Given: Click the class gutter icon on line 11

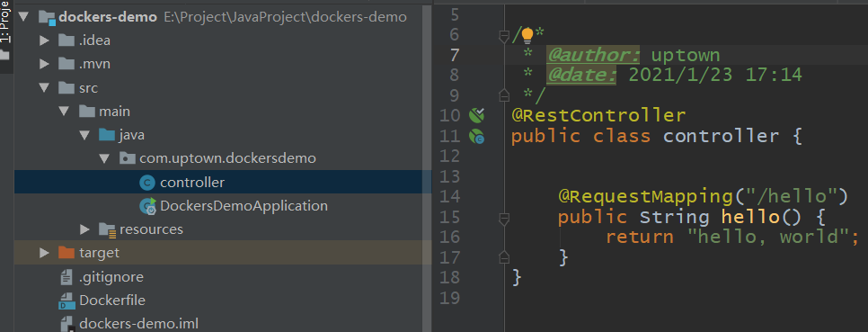Looking at the screenshot, I should click(x=476, y=137).
